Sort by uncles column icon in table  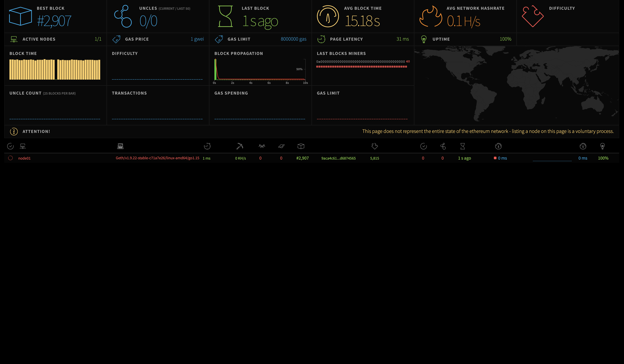443,146
